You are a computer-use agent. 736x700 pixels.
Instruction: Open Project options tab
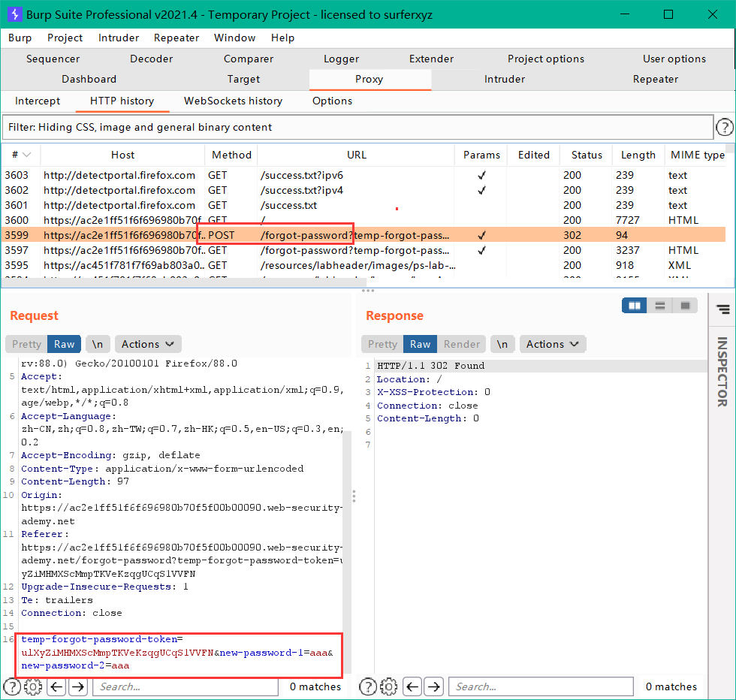pyautogui.click(x=546, y=59)
